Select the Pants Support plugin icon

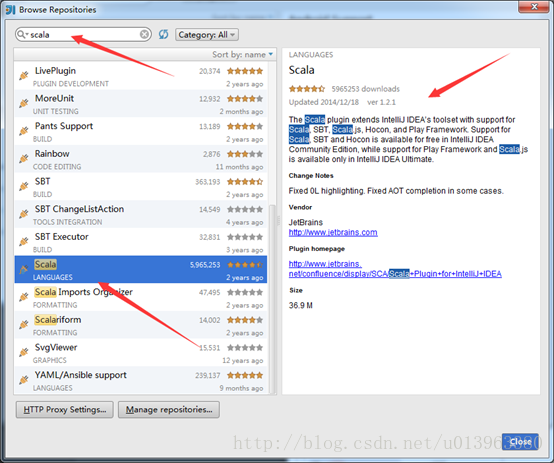(x=24, y=131)
